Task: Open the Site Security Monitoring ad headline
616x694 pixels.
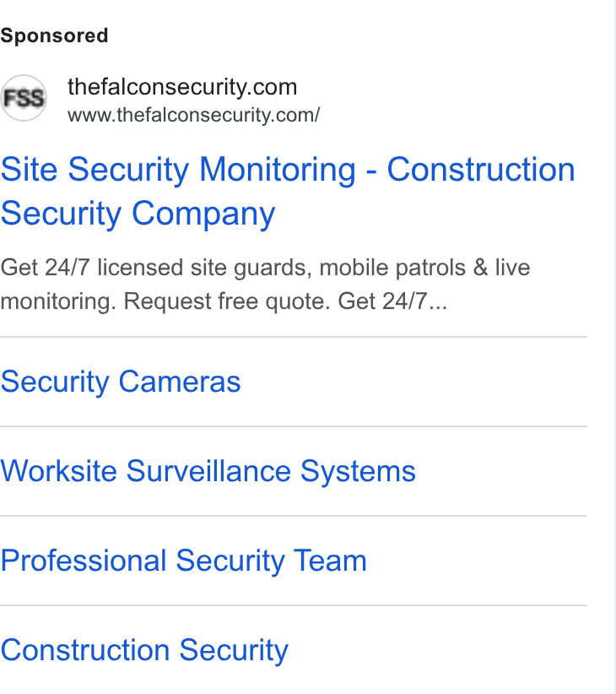Action: point(288,191)
